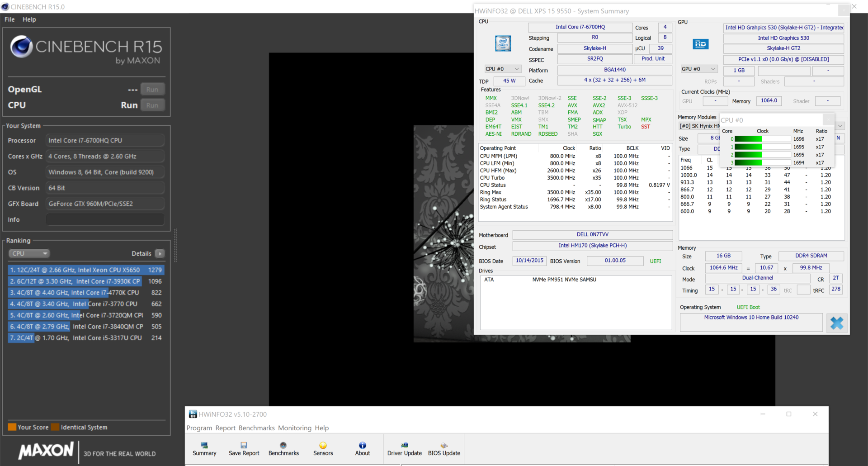Click the Prod. Unit button
868x466 pixels.
click(x=653, y=59)
